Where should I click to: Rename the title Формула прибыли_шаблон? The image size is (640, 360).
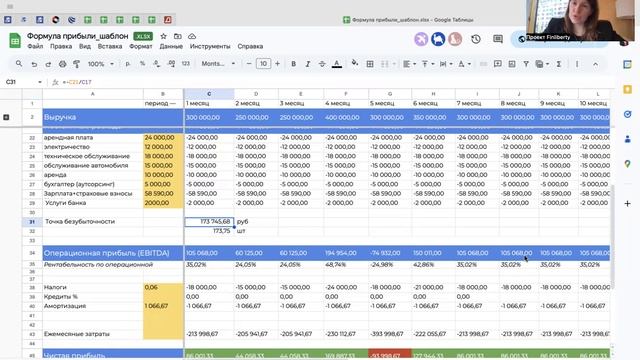click(78, 36)
